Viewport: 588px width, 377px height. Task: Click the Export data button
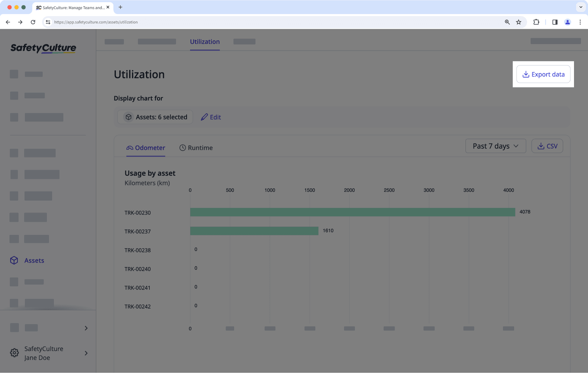tap(543, 74)
